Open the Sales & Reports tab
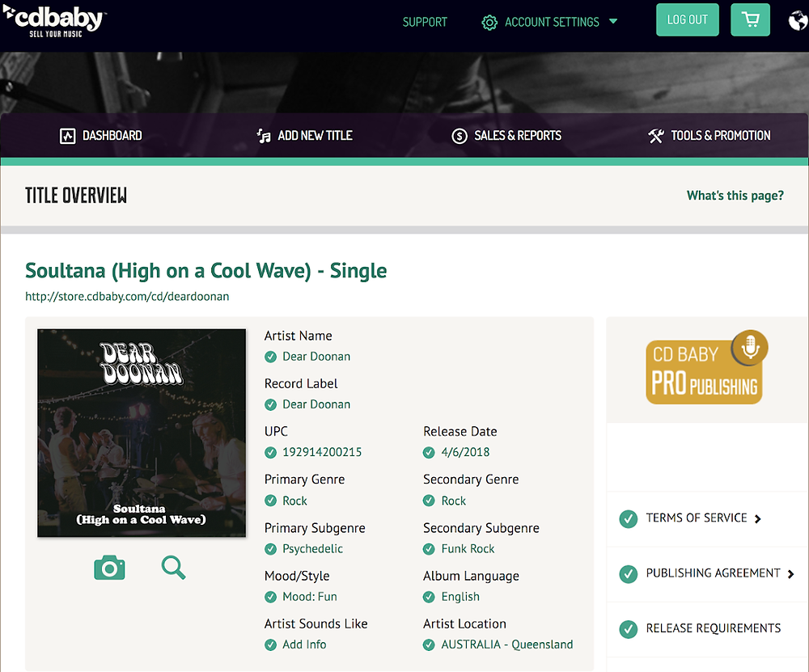This screenshot has height=672, width=809. (506, 136)
